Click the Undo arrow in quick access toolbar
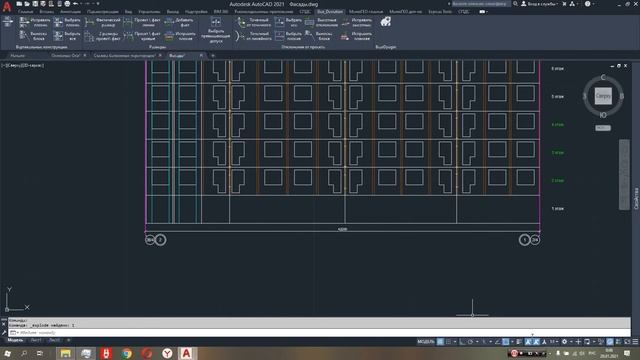Viewport: 640px width, 360px height. click(76, 4)
